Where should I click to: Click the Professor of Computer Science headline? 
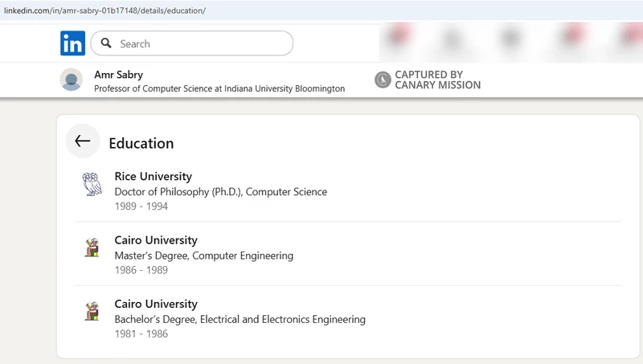219,88
